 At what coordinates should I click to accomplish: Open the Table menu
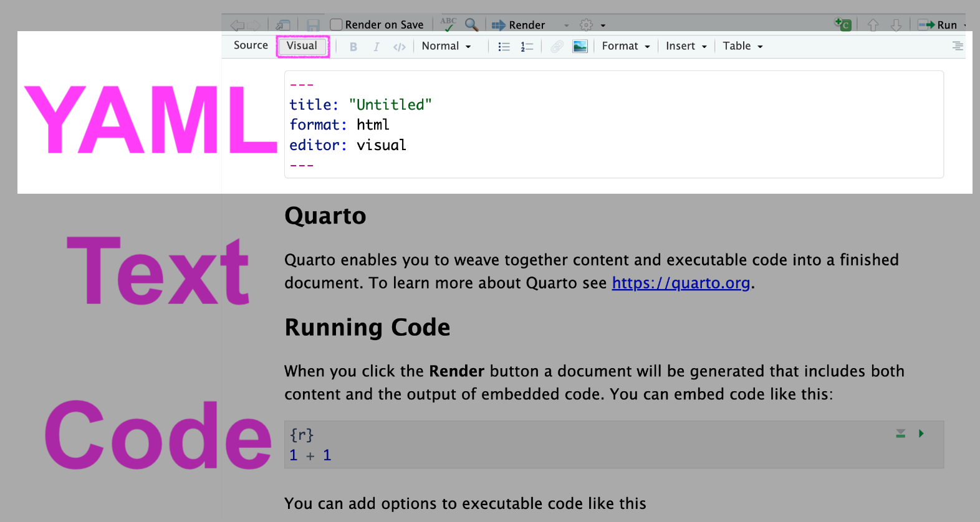coord(742,46)
